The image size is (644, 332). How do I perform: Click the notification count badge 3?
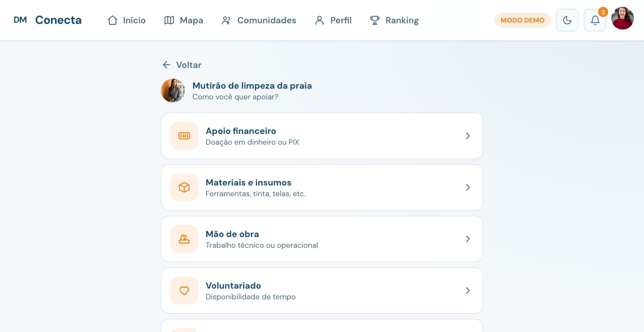[x=603, y=12]
